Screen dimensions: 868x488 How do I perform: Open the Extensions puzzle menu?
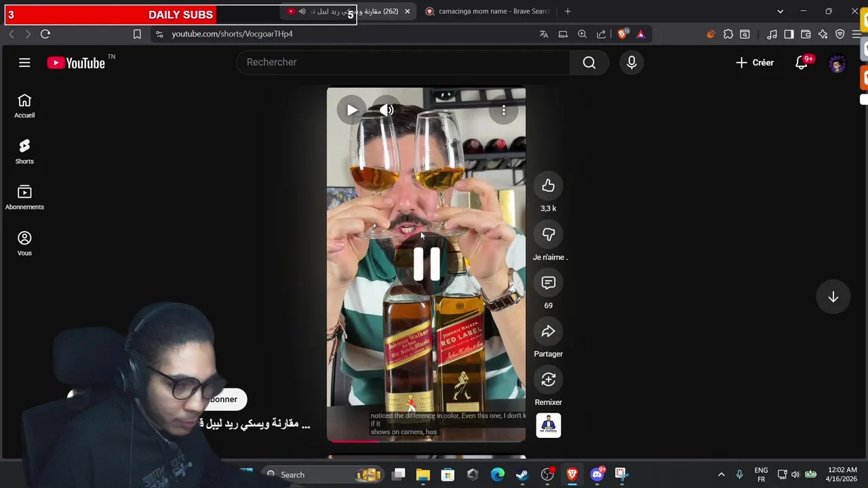(x=728, y=34)
